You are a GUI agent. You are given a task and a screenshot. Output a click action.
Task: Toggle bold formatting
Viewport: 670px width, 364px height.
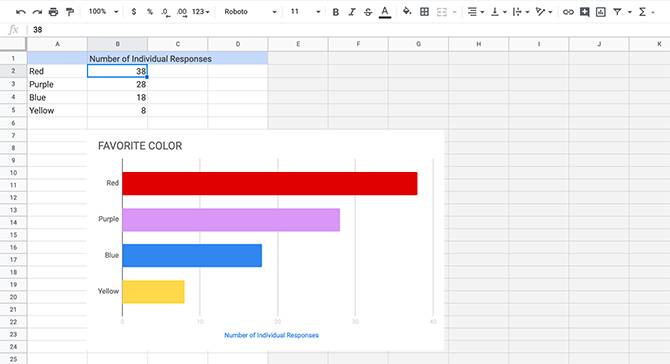[335, 12]
